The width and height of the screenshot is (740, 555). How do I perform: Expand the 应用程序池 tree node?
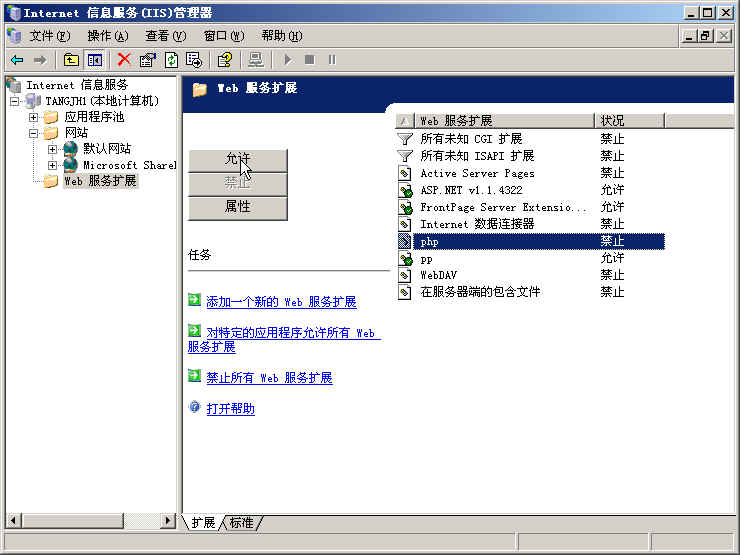pyautogui.click(x=33, y=117)
